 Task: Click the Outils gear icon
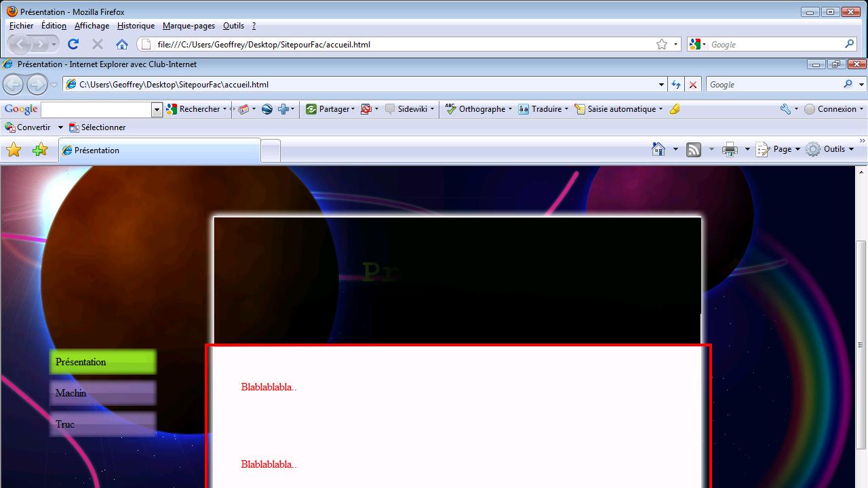pyautogui.click(x=813, y=150)
